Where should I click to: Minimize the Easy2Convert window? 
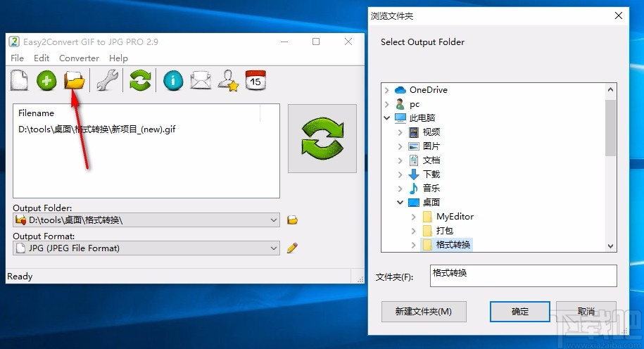[x=284, y=42]
